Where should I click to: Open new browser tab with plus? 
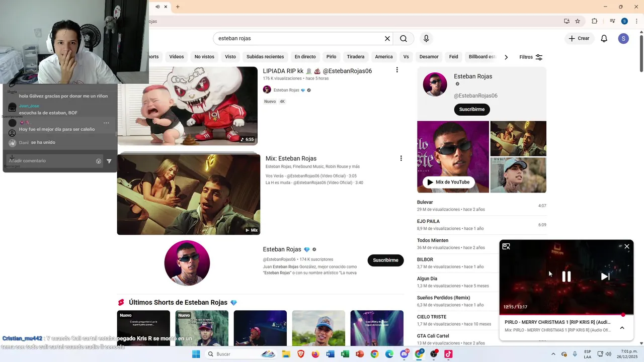(178, 7)
